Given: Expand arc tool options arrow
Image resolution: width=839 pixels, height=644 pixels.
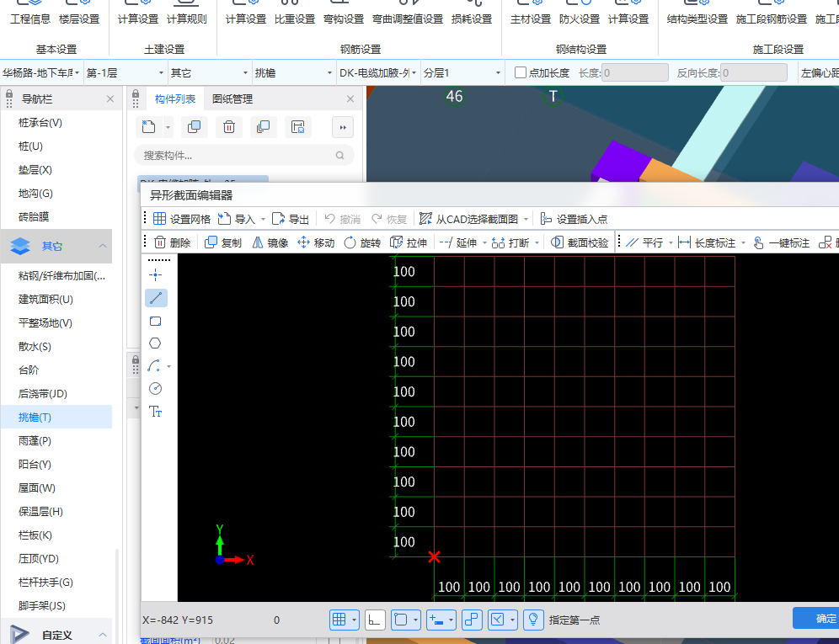Looking at the screenshot, I should pyautogui.click(x=168, y=366).
